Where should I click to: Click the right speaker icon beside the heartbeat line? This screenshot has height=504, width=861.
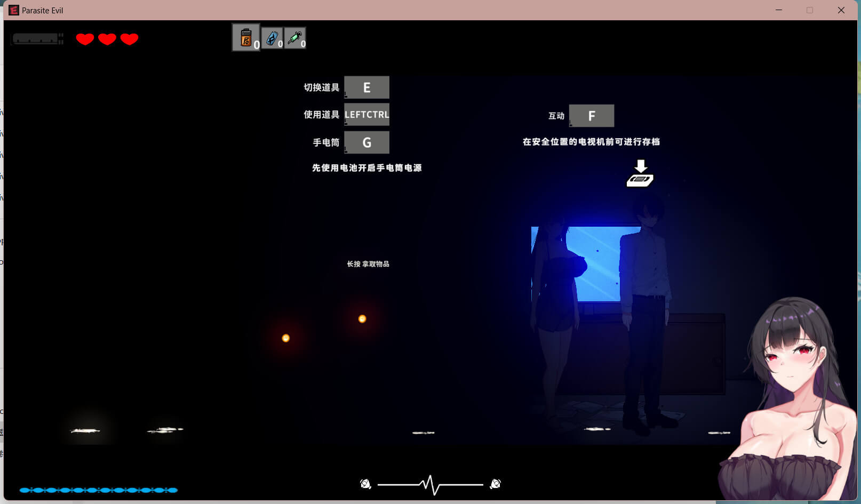[x=495, y=484]
